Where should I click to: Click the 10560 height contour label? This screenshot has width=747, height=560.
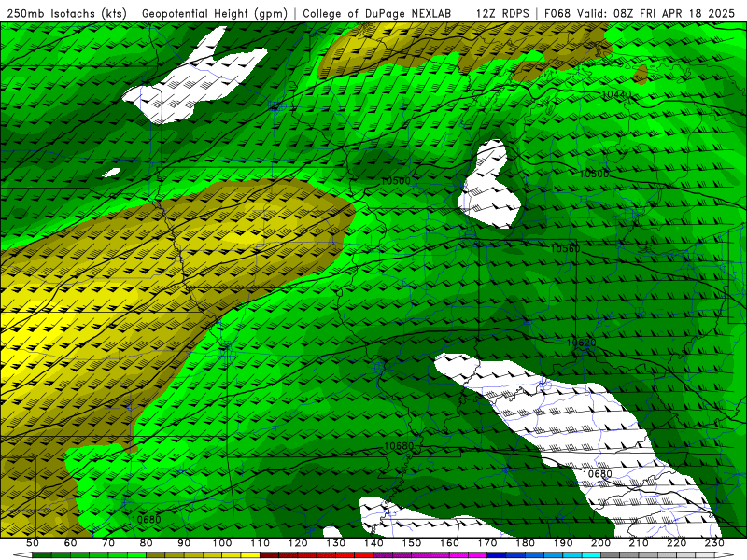click(566, 249)
